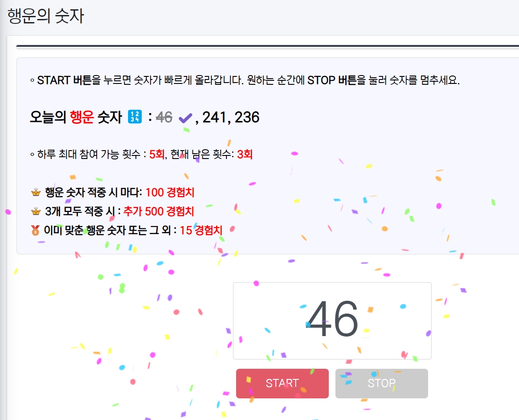Click the blue 1234 number emoji icon
Image resolution: width=519 pixels, height=420 pixels.
tap(135, 117)
